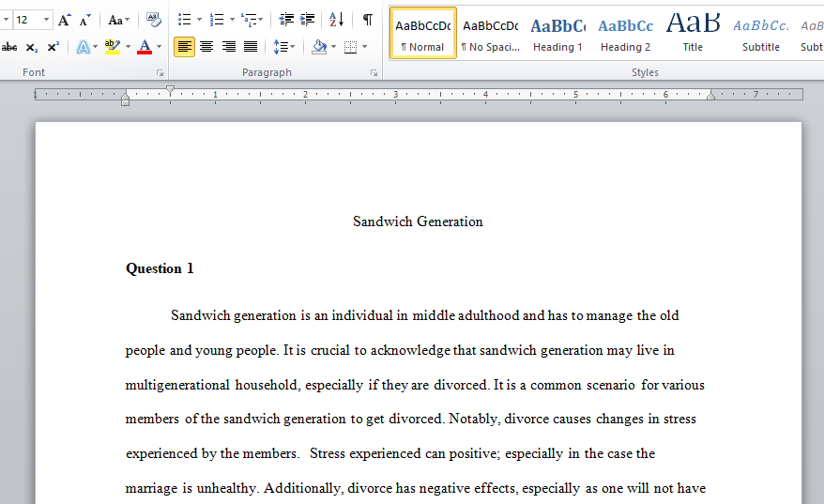The image size is (824, 504).
Task: Click the Text Effects icon
Action: click(83, 47)
